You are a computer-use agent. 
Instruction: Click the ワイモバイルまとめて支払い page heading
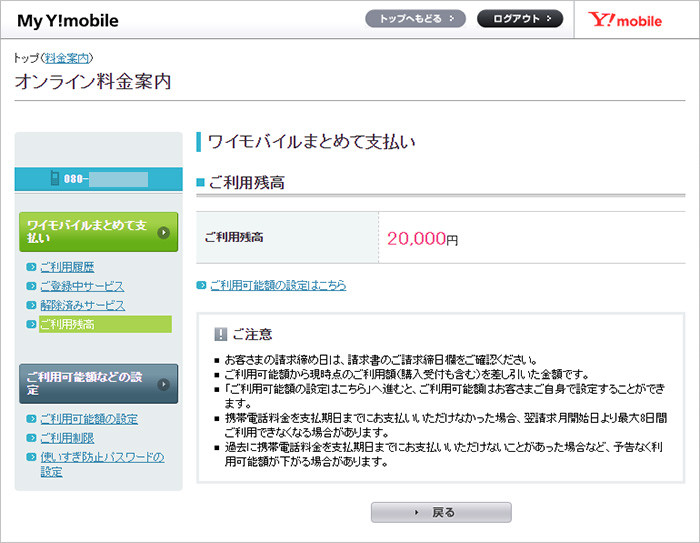coord(310,141)
